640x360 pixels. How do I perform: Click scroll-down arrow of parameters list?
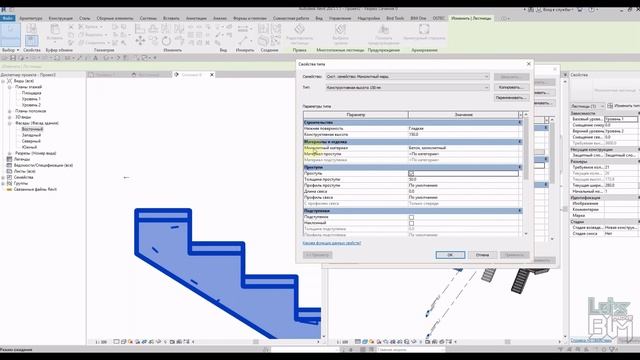[526, 234]
